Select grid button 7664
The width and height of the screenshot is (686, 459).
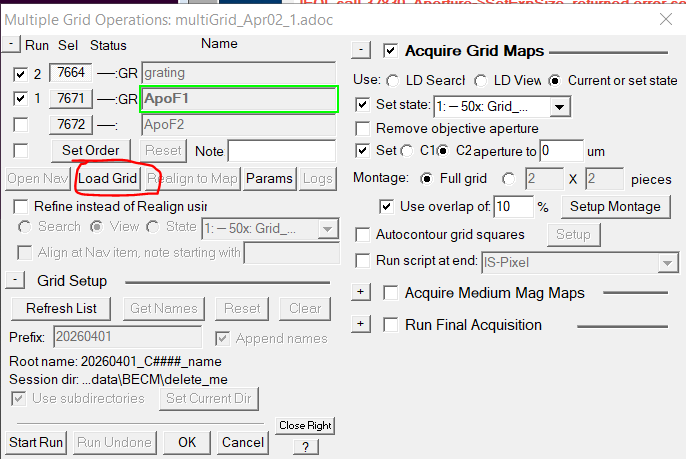click(70, 73)
